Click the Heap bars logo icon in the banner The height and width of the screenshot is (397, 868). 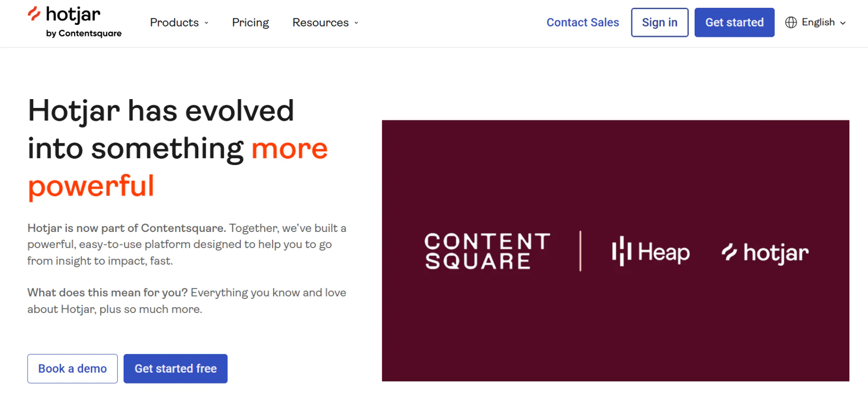point(621,252)
